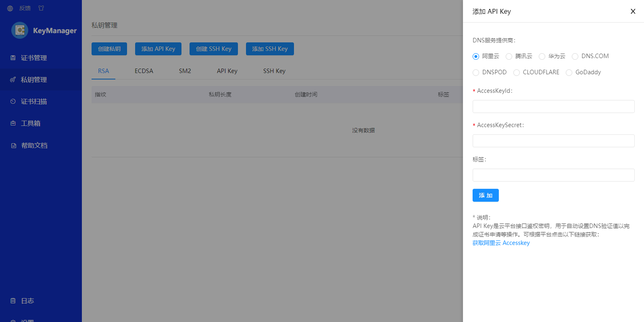This screenshot has width=644, height=322.
Task: Click the 创建私钥 button
Action: 109,49
